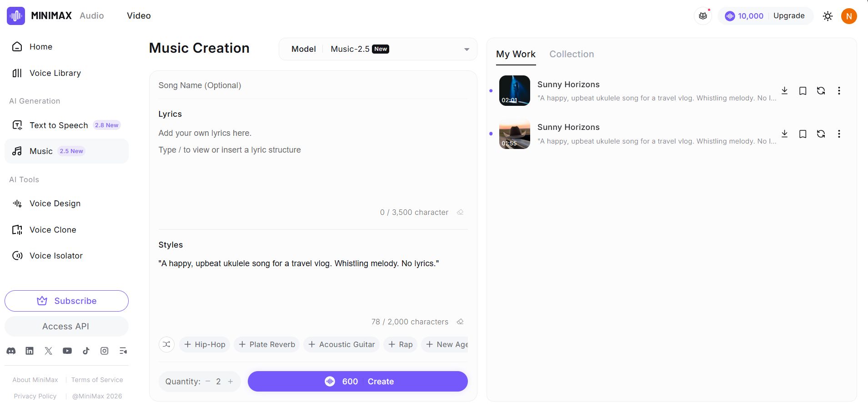This screenshot has height=407, width=868.
Task: Click the 02:01 track's Sunny Horizons title
Action: point(568,84)
